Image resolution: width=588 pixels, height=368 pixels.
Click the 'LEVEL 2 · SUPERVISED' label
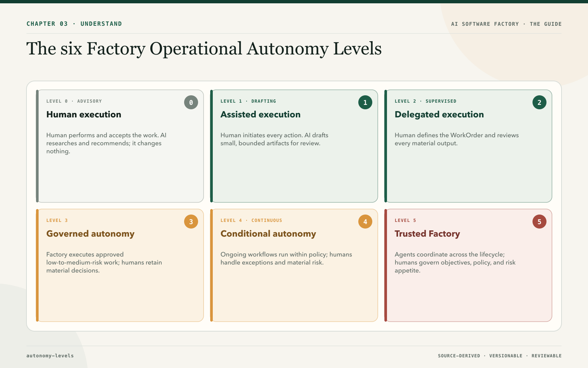tap(426, 101)
